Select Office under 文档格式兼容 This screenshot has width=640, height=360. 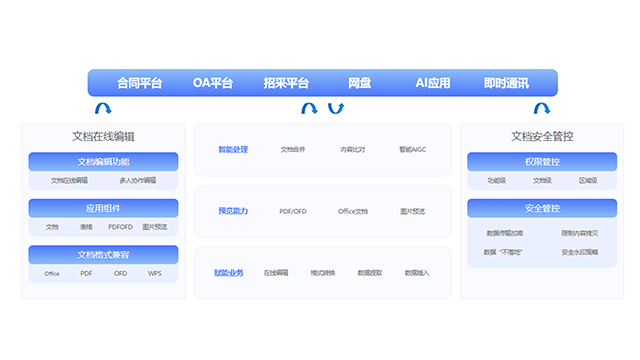tap(52, 273)
